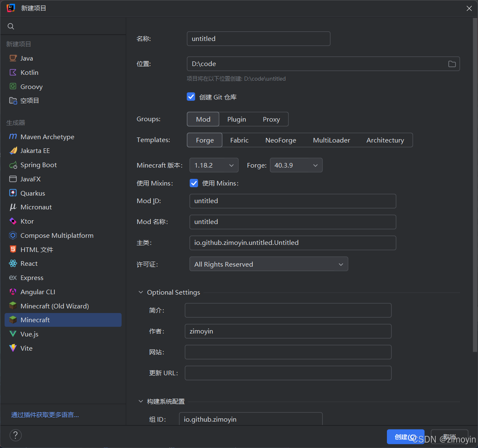The image size is (478, 448).
Task: Click the author field containing zimoyin
Action: point(288,331)
